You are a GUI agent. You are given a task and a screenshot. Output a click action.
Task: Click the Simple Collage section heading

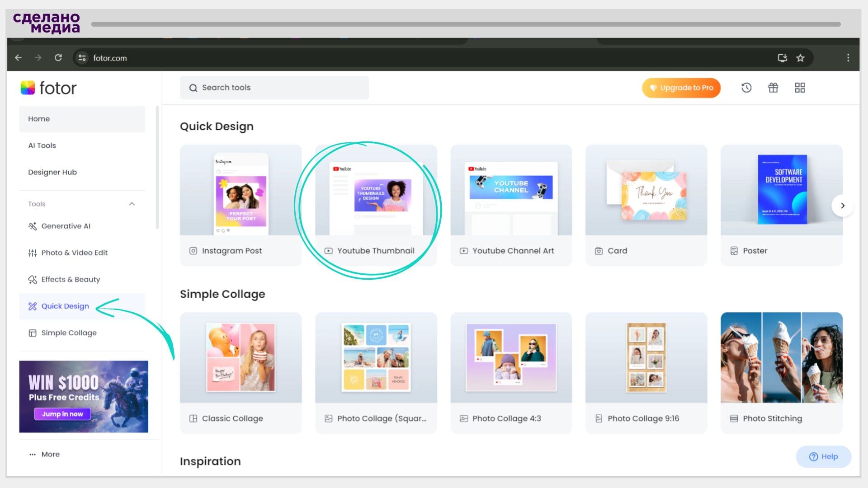coord(222,294)
